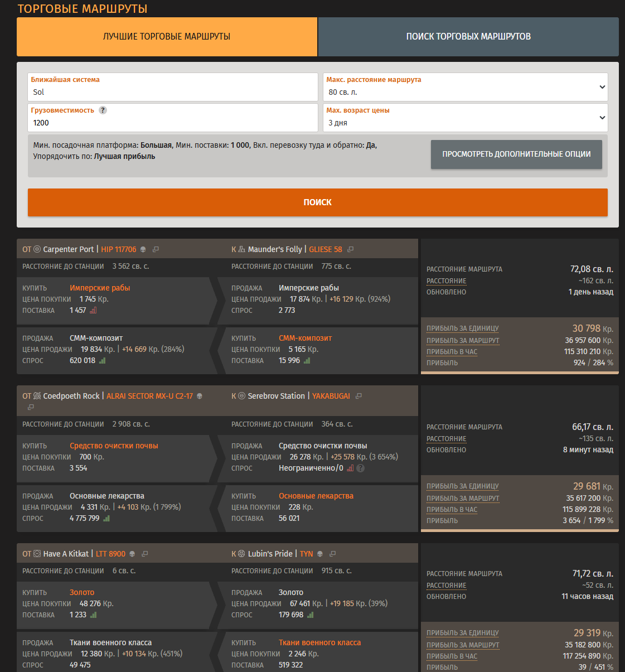This screenshot has width=625, height=672.
Task: Open the help icon beside Неограниченно/0
Action: [360, 468]
